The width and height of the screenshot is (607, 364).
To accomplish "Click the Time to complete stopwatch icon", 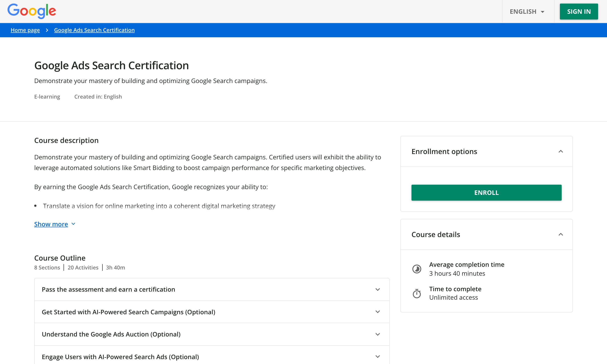I will click(x=417, y=293).
